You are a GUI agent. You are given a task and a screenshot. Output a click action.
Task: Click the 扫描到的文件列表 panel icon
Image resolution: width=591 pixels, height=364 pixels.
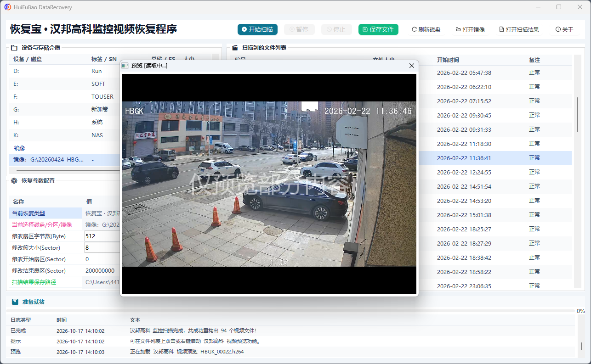point(235,48)
